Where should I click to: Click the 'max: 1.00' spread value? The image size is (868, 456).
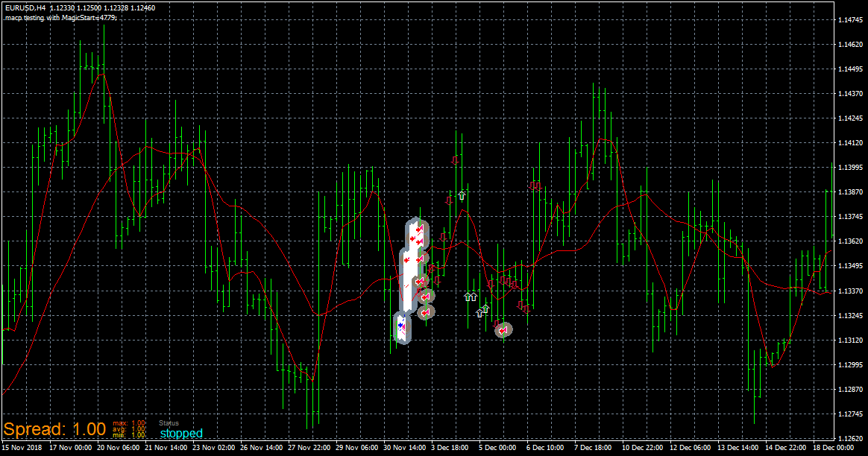click(x=129, y=423)
